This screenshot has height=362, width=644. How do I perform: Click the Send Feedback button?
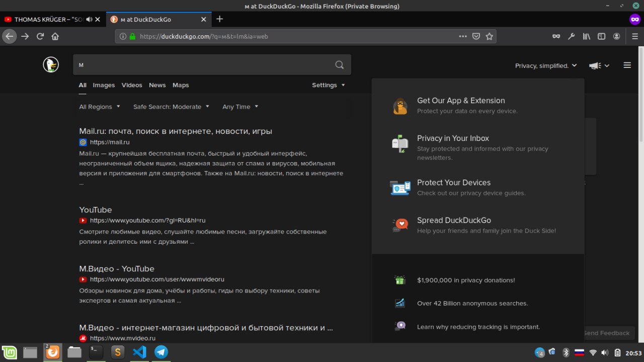click(x=606, y=333)
